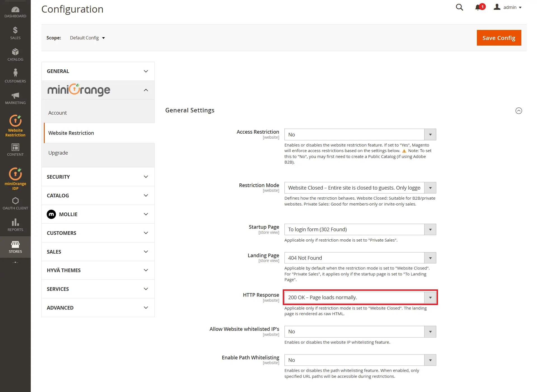Open the Account settings tab
Screen dimensions: 537x392
coord(58,113)
